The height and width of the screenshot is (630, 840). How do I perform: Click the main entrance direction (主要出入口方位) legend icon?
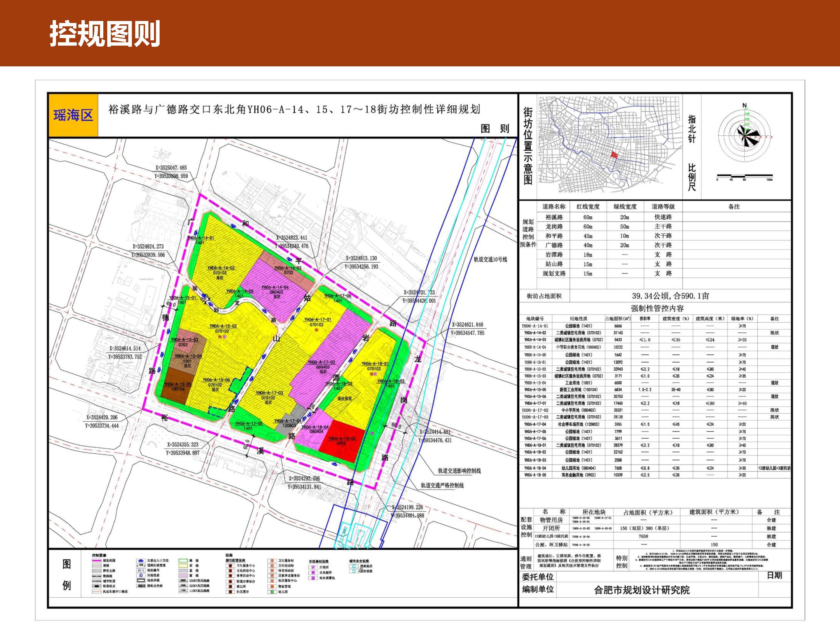coord(141,561)
